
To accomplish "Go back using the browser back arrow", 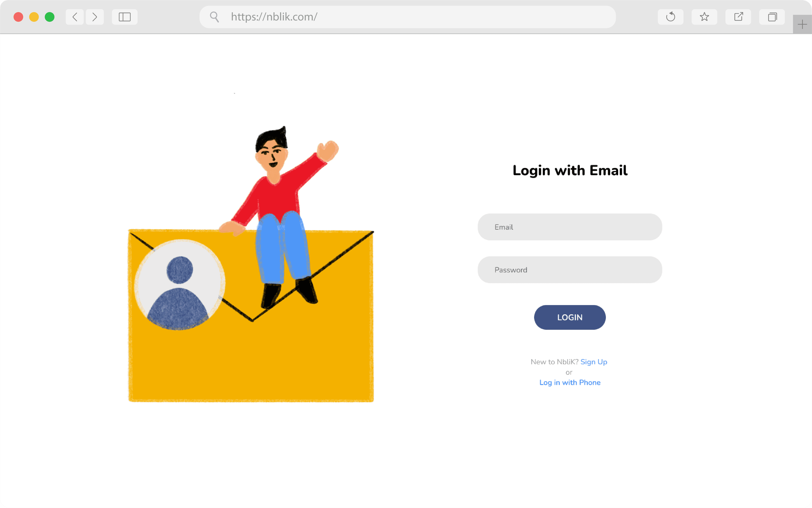I will click(75, 17).
